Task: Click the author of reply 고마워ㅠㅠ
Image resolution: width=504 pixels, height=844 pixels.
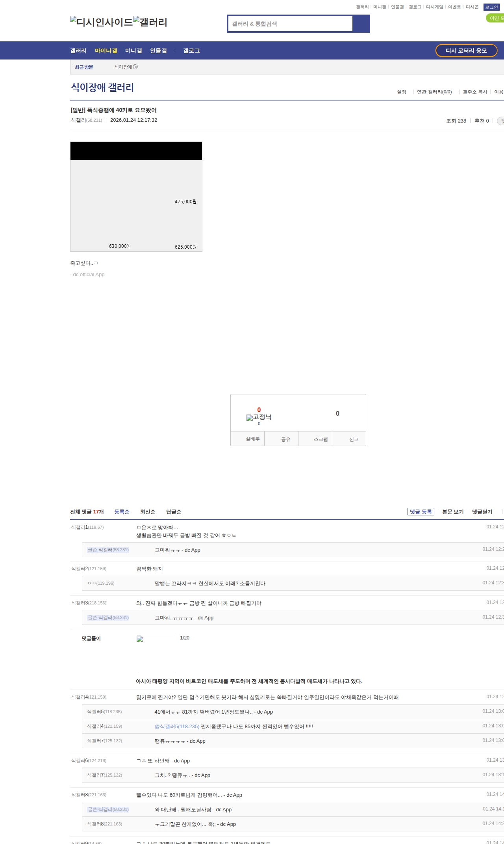Action: [x=108, y=550]
